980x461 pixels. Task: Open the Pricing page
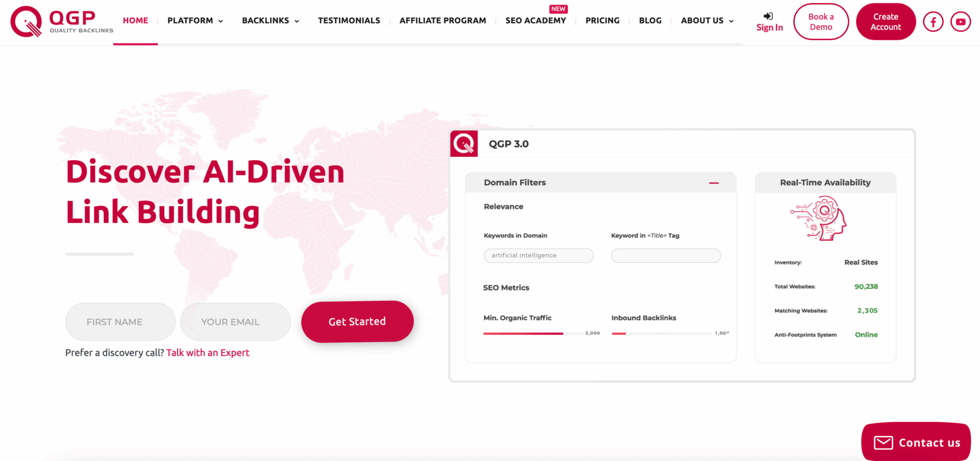(602, 21)
